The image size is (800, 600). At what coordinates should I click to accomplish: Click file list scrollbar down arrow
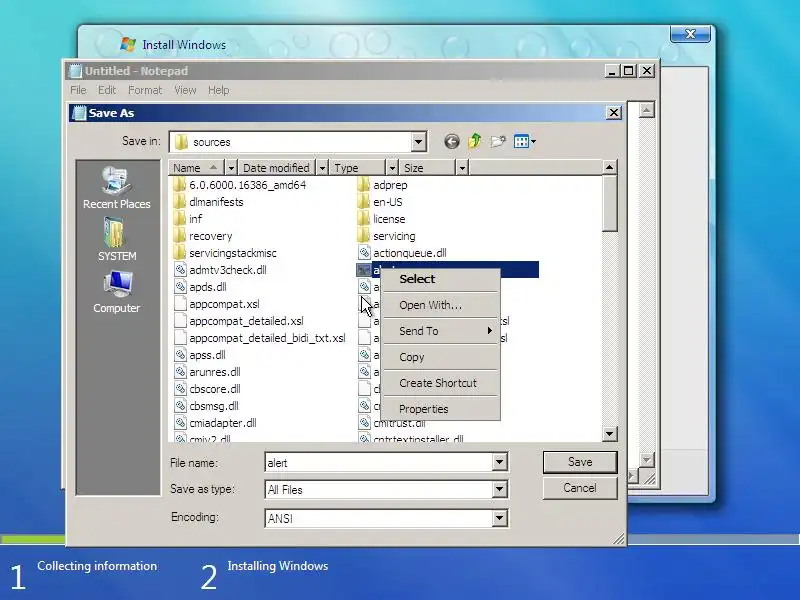[x=610, y=434]
